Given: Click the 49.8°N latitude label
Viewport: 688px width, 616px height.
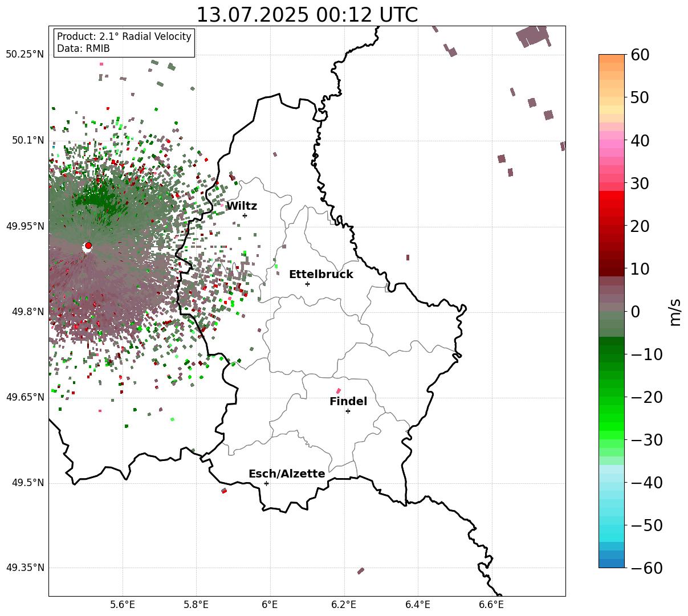Looking at the screenshot, I should [28, 312].
